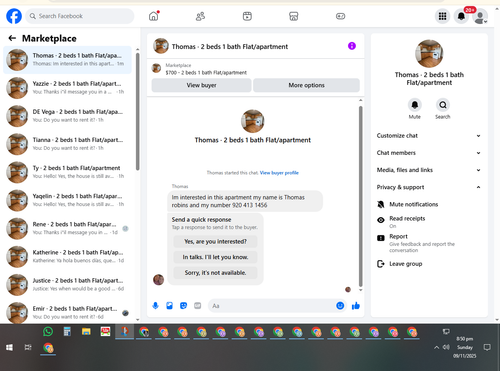Show hidden system tray icons

point(436,347)
